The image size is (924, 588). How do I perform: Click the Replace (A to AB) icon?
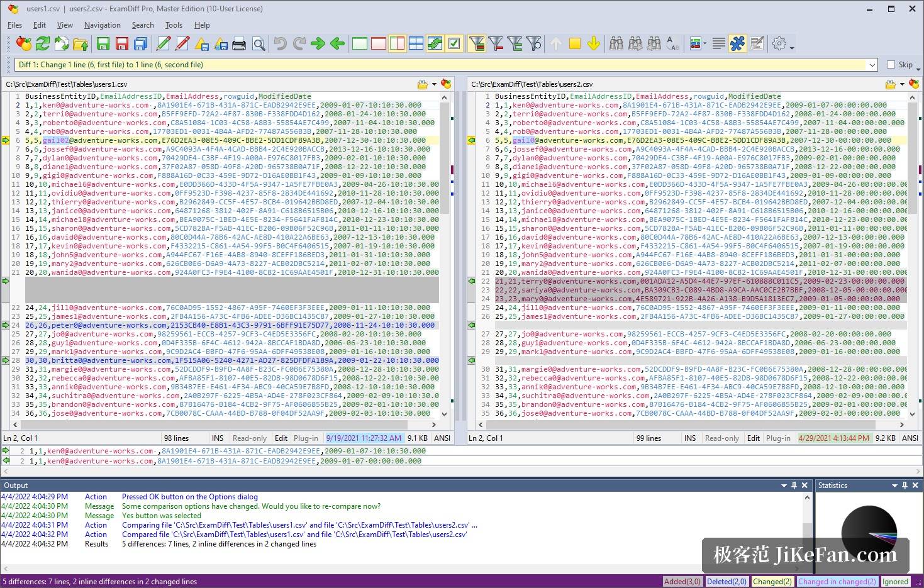673,43
